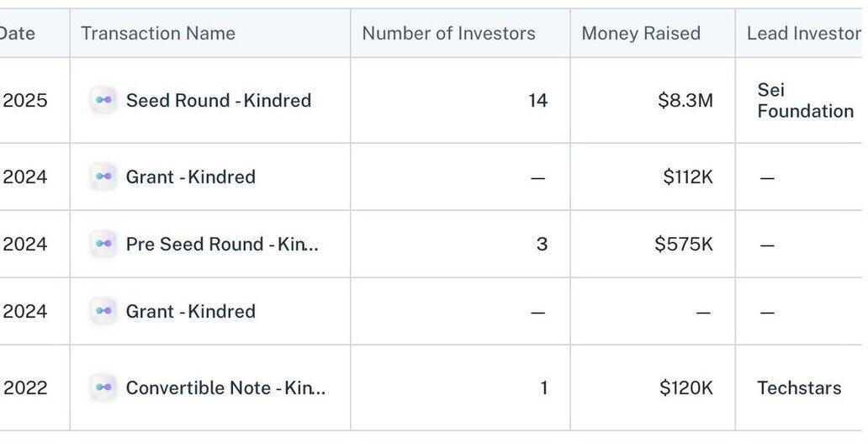Open the Grant - Kindred link with $112K

(191, 177)
